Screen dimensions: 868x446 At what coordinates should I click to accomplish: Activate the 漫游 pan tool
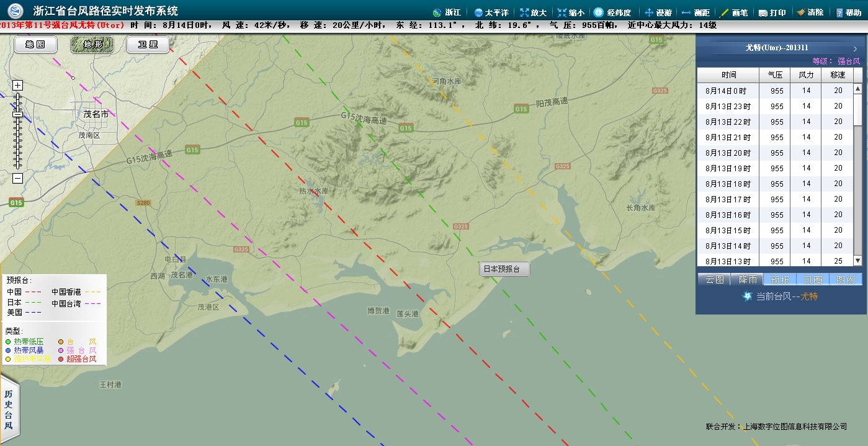click(x=650, y=12)
